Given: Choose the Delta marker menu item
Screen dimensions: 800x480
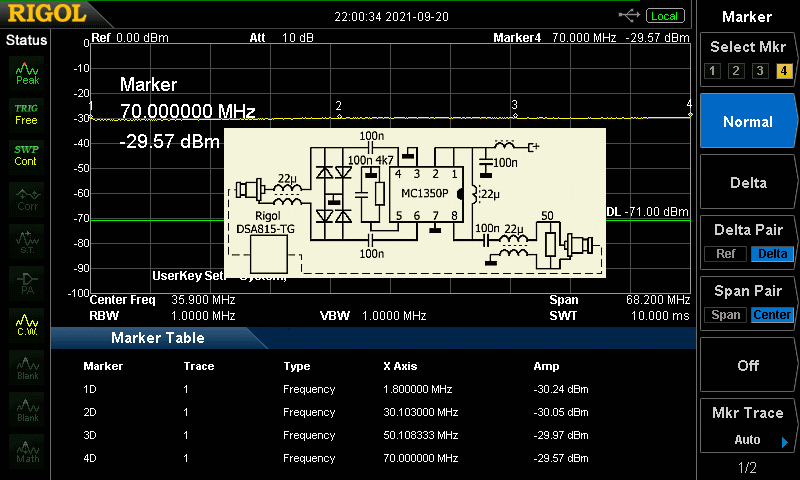Looking at the screenshot, I should [748, 183].
